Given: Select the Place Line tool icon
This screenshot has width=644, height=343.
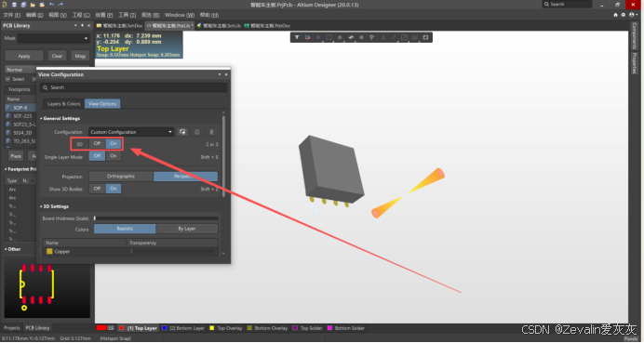Looking at the screenshot, I should click(394, 37).
